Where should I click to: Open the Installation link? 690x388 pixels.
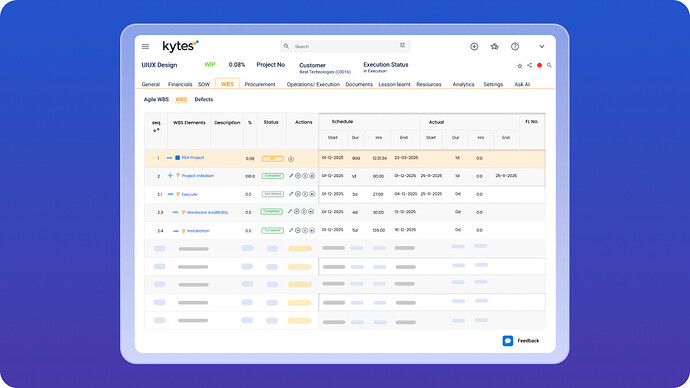(x=198, y=231)
